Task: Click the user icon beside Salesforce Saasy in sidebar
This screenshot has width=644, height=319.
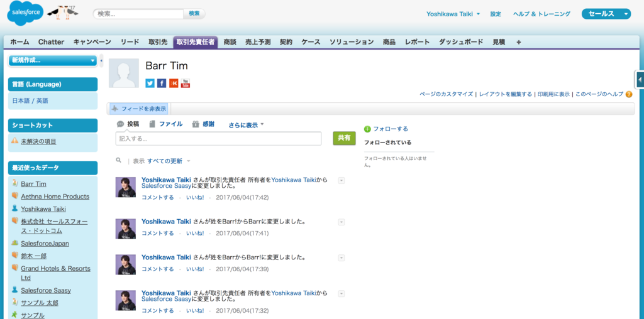Action: [x=15, y=289]
